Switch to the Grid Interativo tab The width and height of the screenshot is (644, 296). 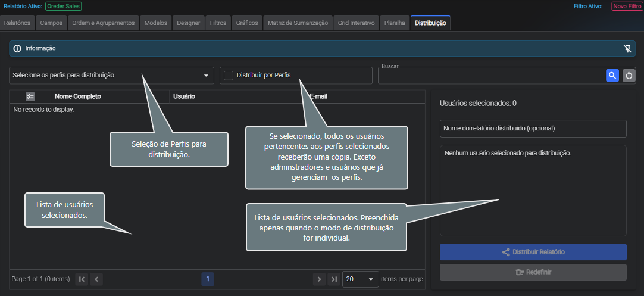click(x=356, y=23)
